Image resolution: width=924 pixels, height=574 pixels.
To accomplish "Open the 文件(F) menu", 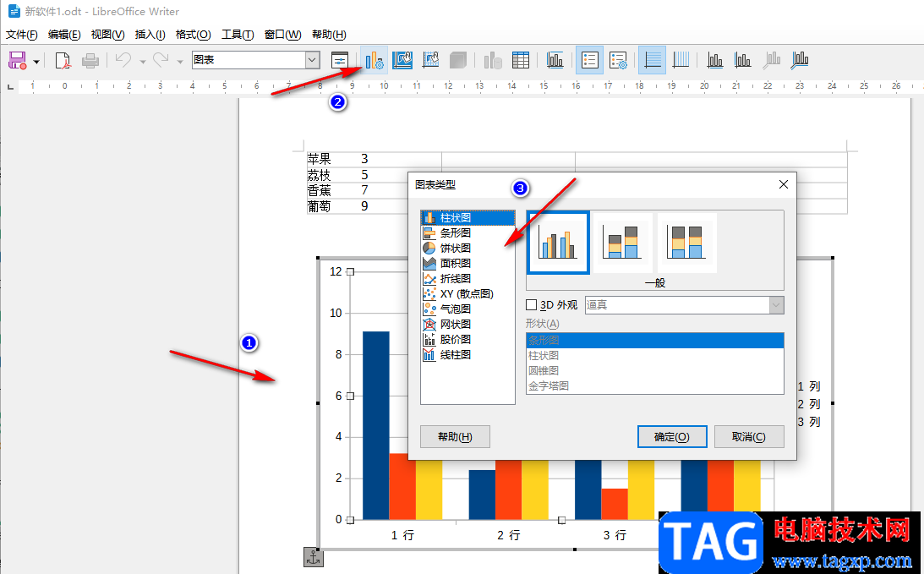I will click(x=22, y=35).
